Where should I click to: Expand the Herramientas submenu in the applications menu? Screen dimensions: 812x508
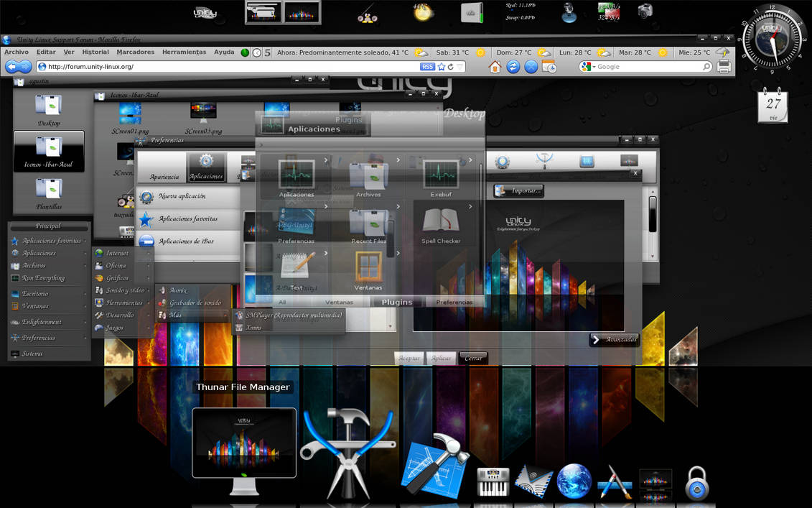tap(123, 303)
